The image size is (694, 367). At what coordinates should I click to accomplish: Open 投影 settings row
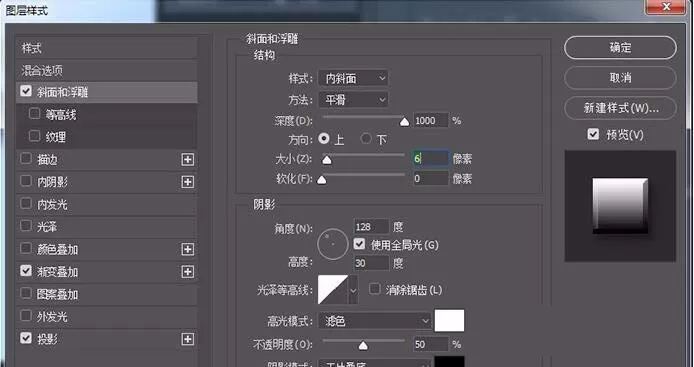click(107, 339)
